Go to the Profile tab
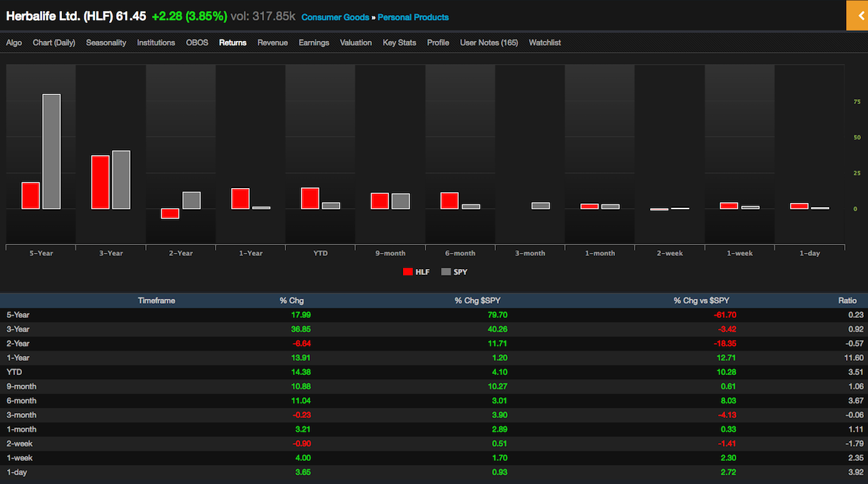 tap(438, 43)
